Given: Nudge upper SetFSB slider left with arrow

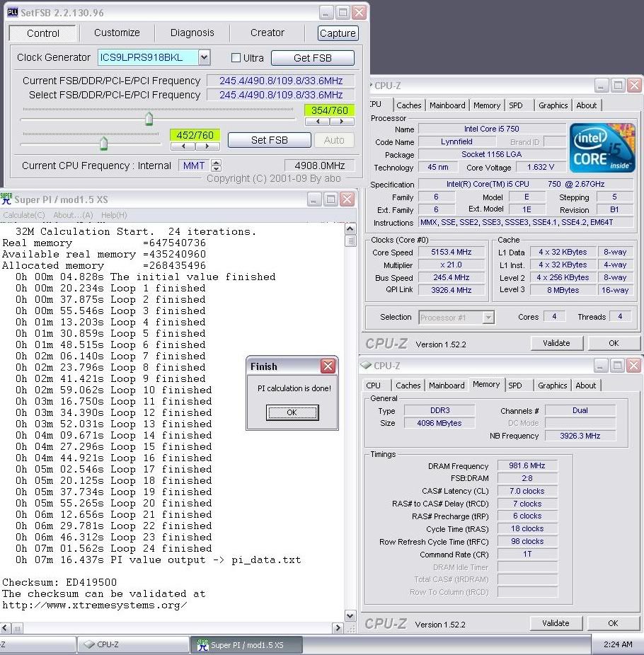Looking at the screenshot, I should click(318, 122).
